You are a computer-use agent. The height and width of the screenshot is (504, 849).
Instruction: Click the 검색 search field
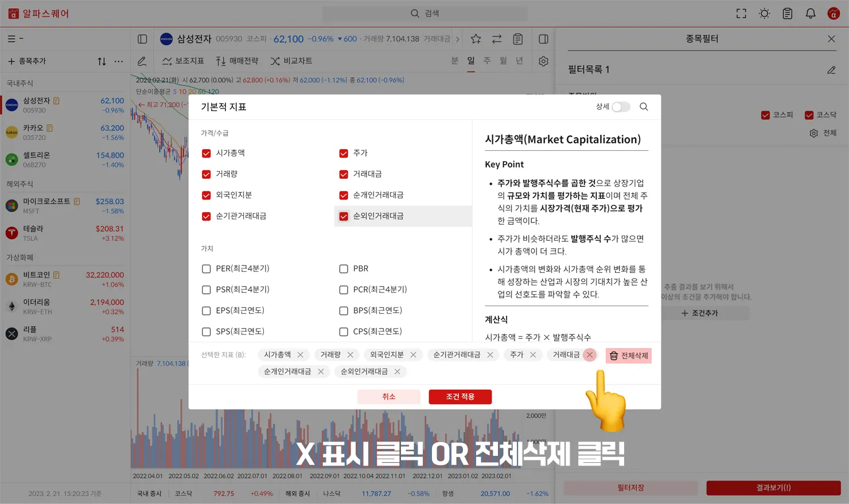click(425, 13)
